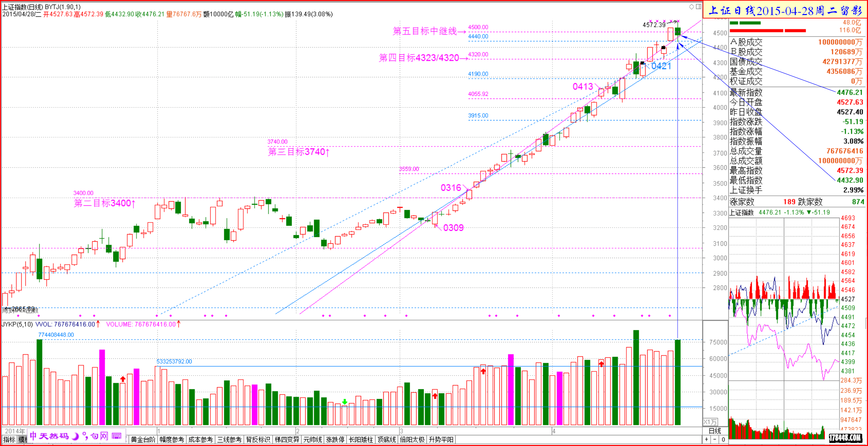Click the 3559.00 price level label
The height and width of the screenshot is (446, 868).
pos(409,169)
